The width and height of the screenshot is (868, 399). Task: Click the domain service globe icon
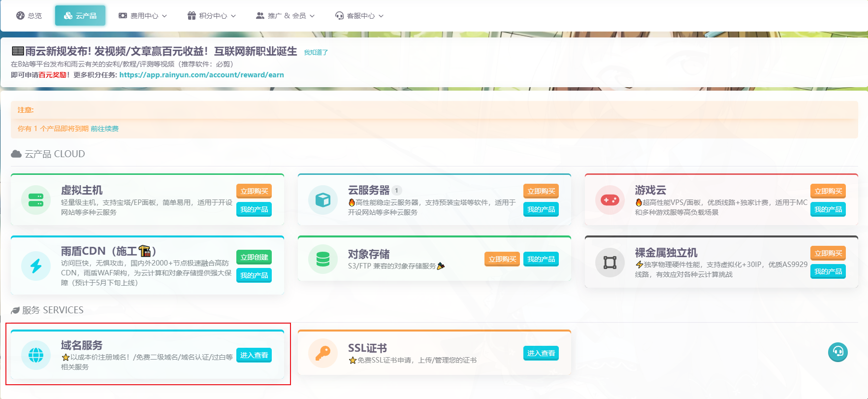(36, 355)
